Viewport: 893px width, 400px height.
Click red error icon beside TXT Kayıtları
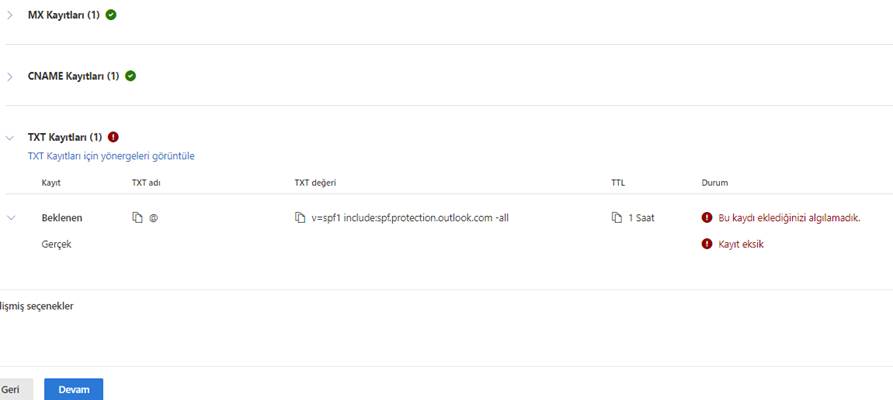tap(113, 137)
